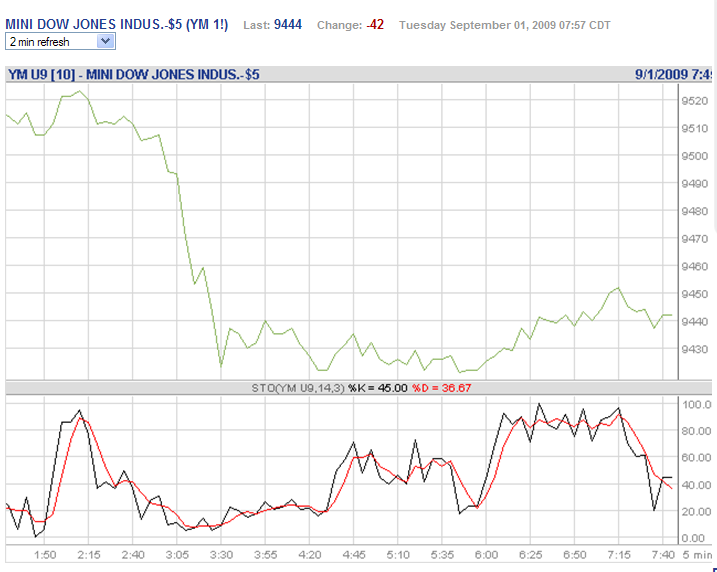
Task: Click the 5:35 time axis label
Action: (x=442, y=555)
